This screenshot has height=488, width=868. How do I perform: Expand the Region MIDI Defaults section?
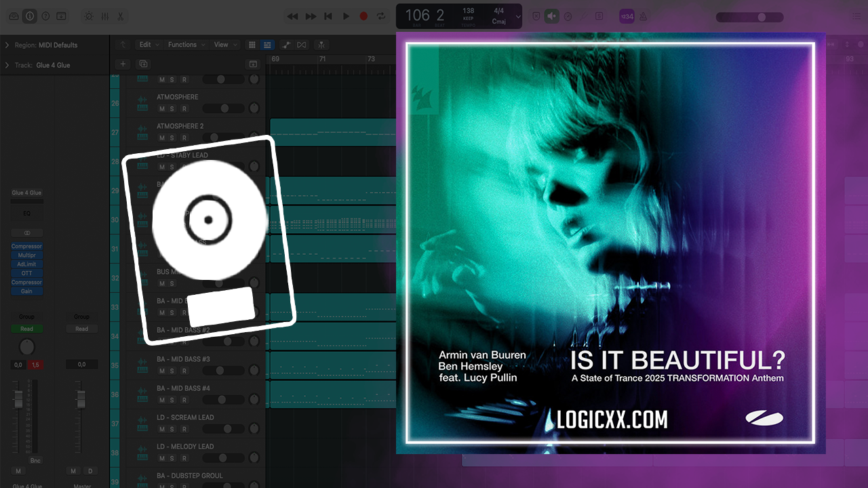coord(7,45)
